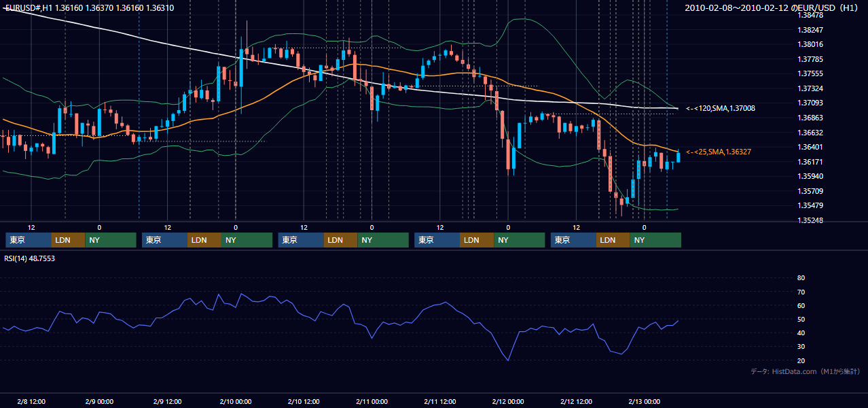Select the LDN session block nearest 2/9 12:00
The width and height of the screenshot is (868, 408).
pyautogui.click(x=204, y=240)
